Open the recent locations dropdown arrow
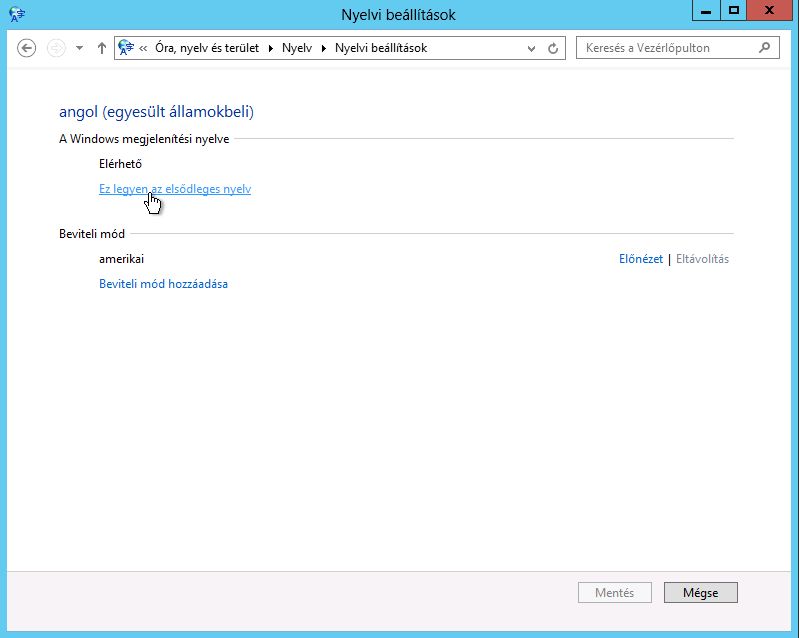Image resolution: width=799 pixels, height=638 pixels. pos(79,48)
